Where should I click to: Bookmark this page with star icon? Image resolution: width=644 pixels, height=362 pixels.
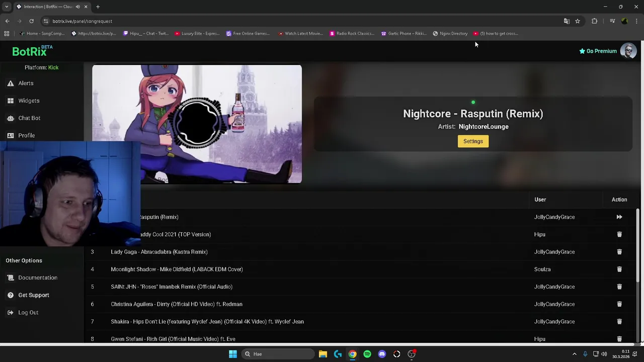[578, 21]
